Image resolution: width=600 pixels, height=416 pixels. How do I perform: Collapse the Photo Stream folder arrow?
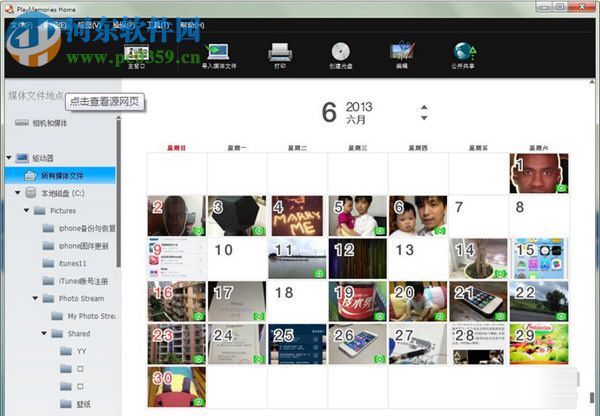[35, 298]
